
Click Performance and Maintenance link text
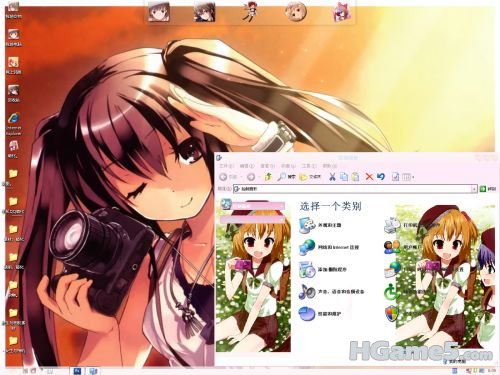click(x=329, y=314)
